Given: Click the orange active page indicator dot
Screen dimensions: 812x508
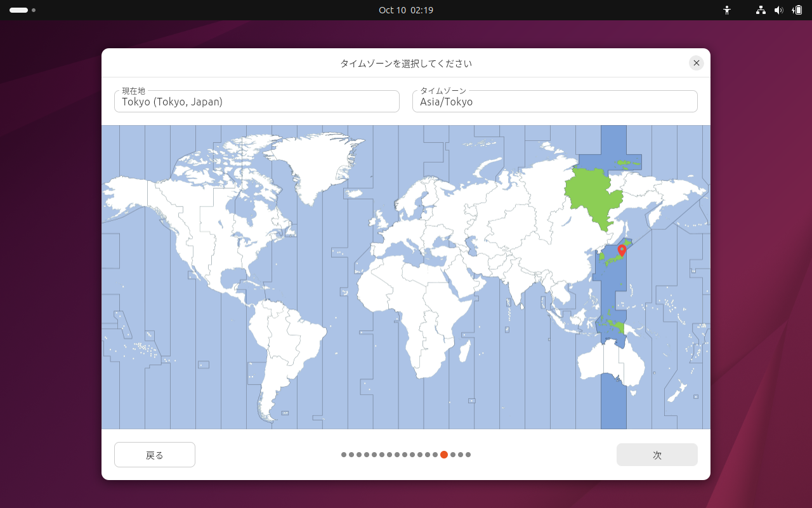Looking at the screenshot, I should point(443,455).
